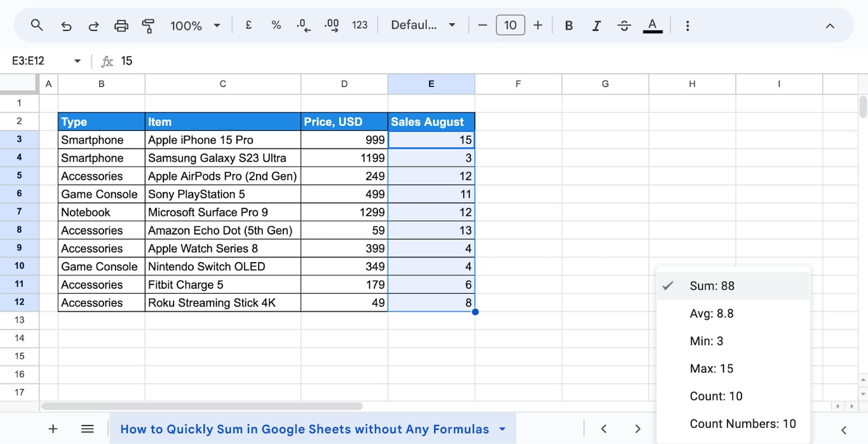Screen dimensions: 868x444
Task: Open the search menus magnifier icon
Action: tap(37, 25)
